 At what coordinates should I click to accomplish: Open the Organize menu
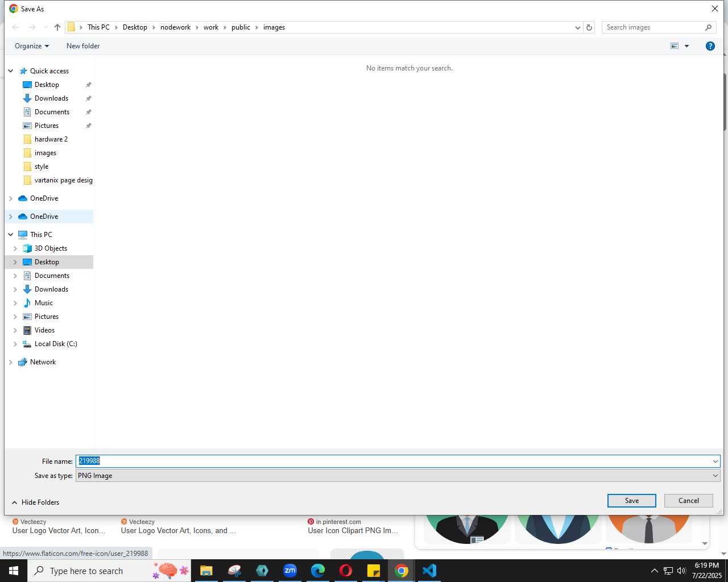[x=32, y=46]
